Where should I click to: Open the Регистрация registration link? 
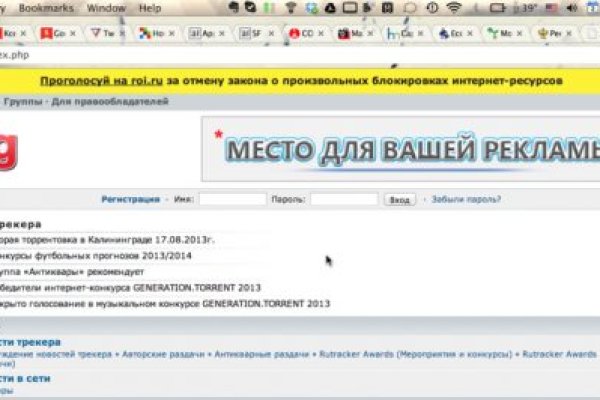click(130, 200)
